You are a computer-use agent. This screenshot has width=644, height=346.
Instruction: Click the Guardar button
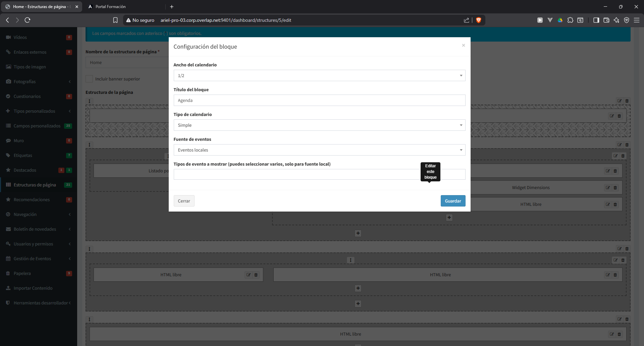coord(453,201)
